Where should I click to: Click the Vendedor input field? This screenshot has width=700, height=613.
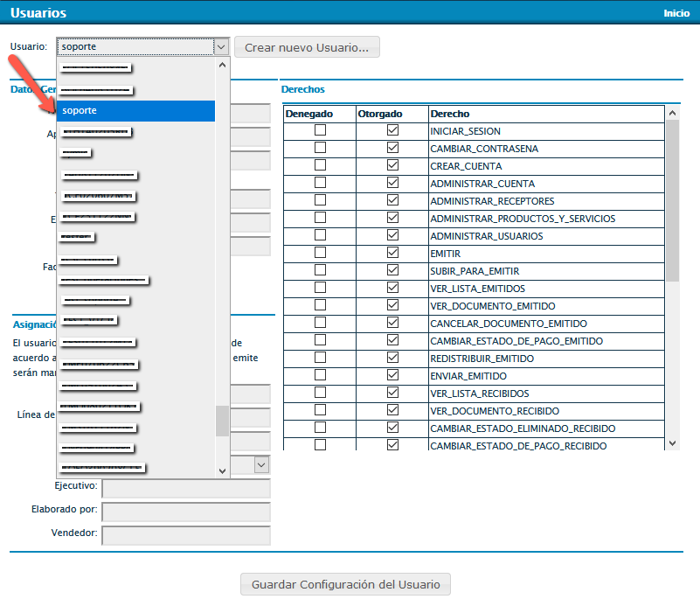pyautogui.click(x=185, y=535)
